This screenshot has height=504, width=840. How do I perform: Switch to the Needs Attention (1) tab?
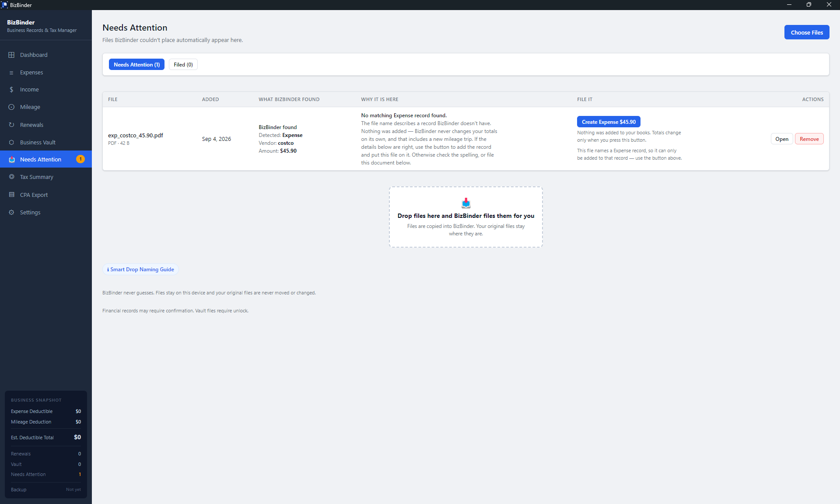click(136, 65)
